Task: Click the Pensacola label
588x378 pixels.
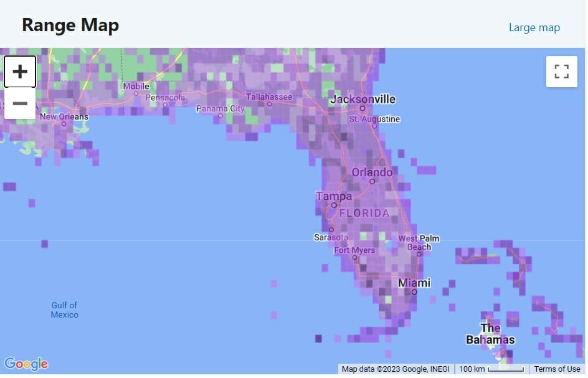Action: click(x=166, y=98)
